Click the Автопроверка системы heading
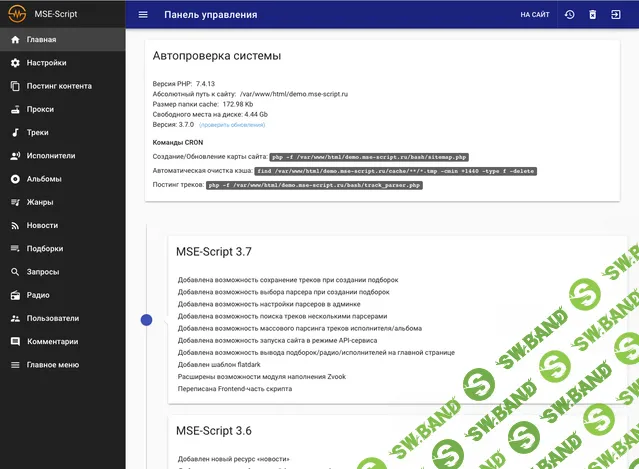The image size is (639, 469). point(217,56)
